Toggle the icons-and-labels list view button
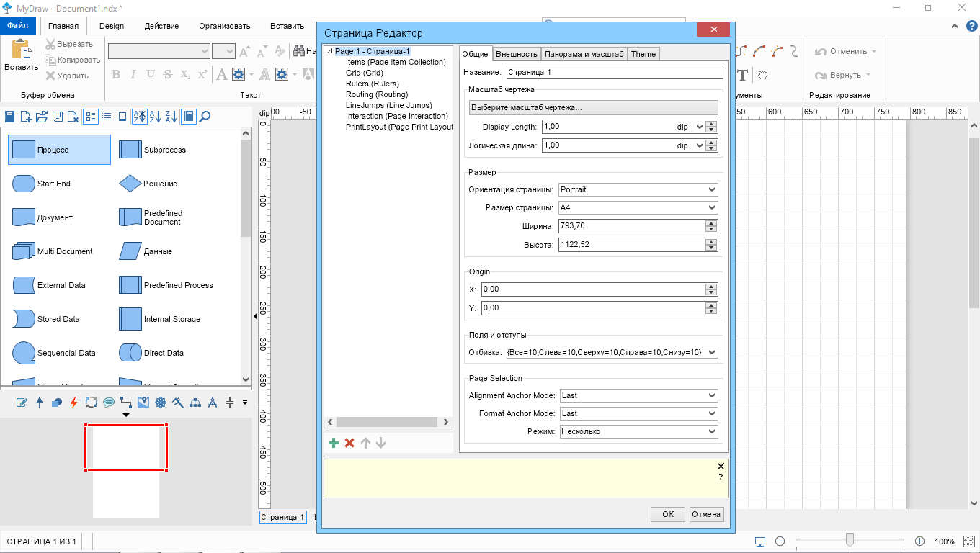This screenshot has height=553, width=980. pos(91,117)
